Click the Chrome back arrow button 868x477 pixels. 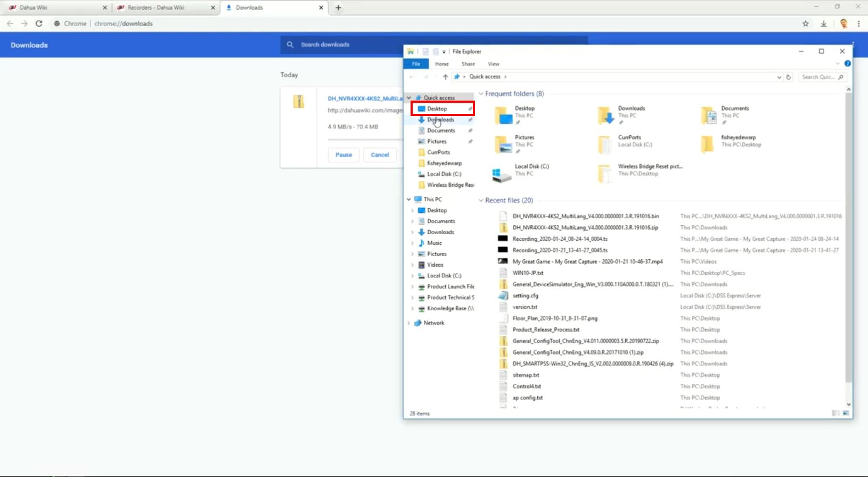click(10, 23)
